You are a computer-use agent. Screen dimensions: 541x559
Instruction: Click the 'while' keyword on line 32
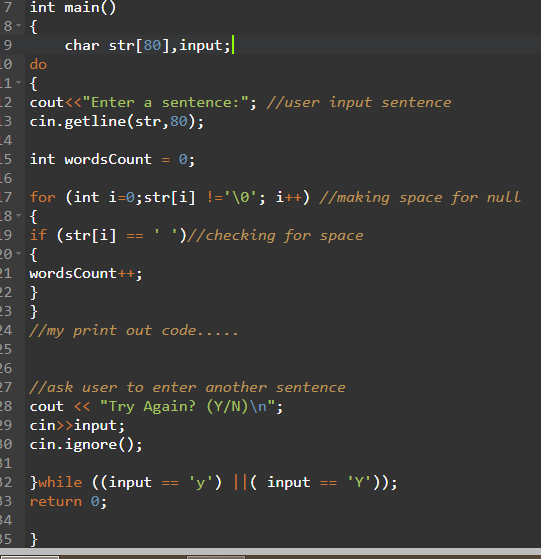(x=60, y=482)
